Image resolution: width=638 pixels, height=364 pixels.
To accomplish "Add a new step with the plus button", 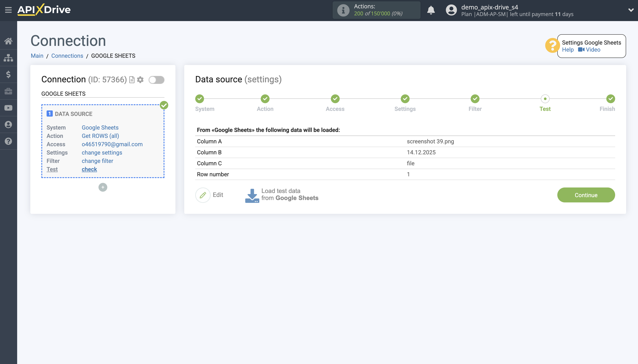I will [x=103, y=187].
